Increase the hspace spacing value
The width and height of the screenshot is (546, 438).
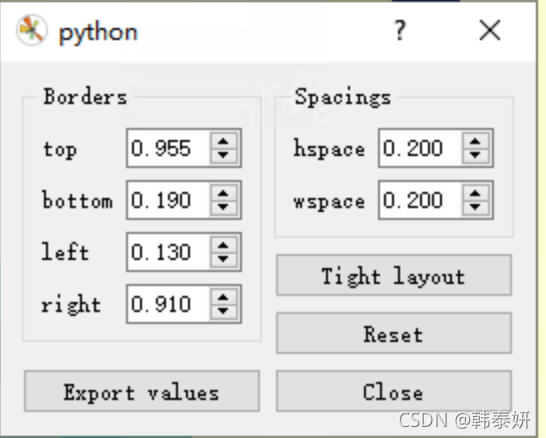click(475, 141)
